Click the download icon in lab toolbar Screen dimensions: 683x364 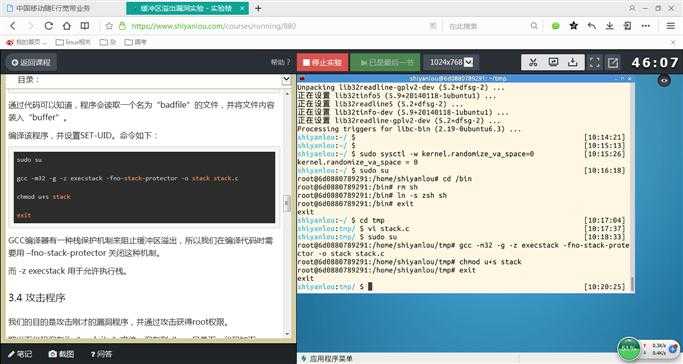click(x=573, y=62)
